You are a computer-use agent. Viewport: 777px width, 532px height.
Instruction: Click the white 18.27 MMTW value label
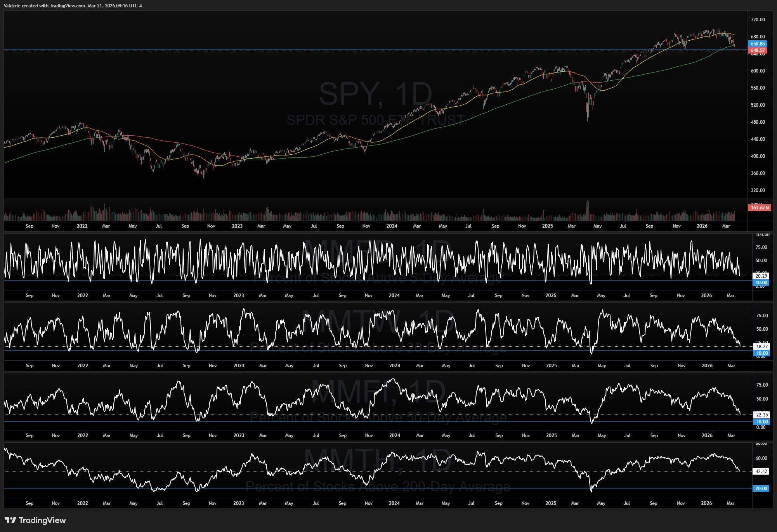(x=761, y=347)
